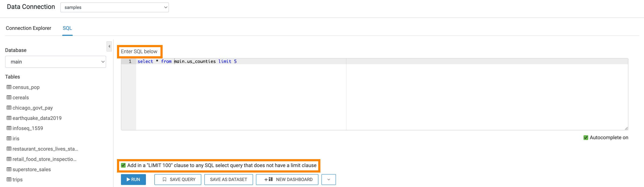Image resolution: width=644 pixels, height=187 pixels.
Task: Select the infoseq_1559 table name
Action: coord(28,128)
